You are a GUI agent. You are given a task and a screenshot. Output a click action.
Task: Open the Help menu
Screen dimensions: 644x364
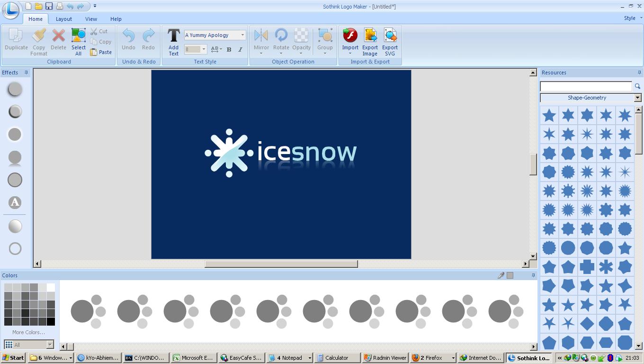tap(116, 19)
